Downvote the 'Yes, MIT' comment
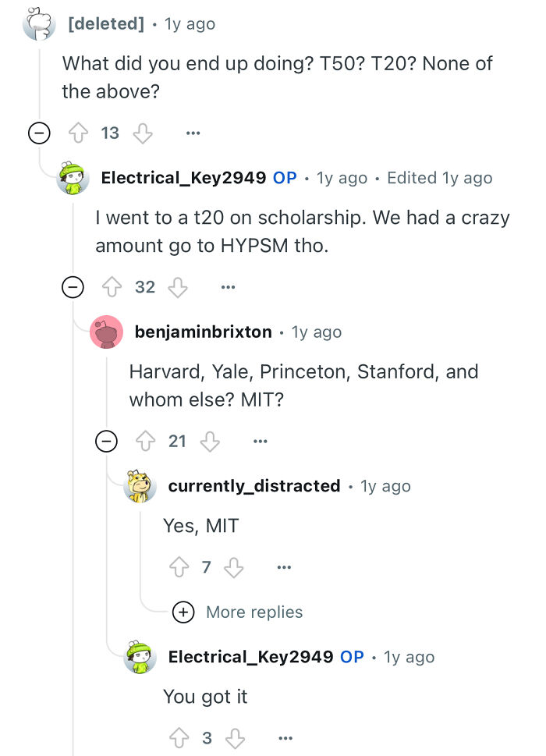The height and width of the screenshot is (756, 546). [232, 567]
